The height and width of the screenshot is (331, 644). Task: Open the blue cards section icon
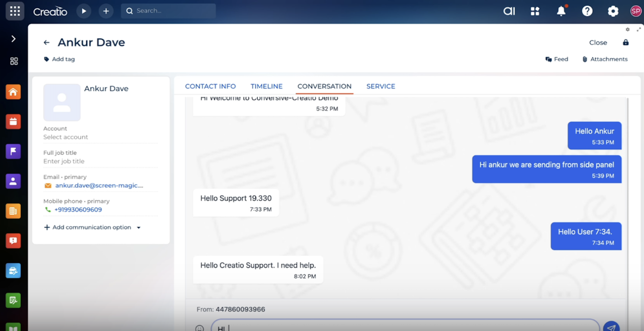coord(13,271)
